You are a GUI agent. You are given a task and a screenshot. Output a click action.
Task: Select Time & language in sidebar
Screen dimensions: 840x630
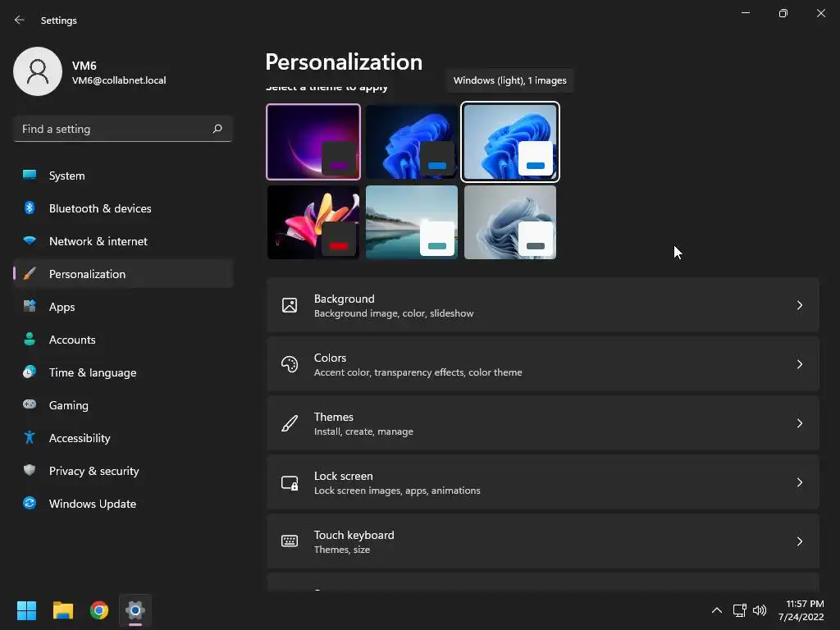tap(123, 372)
